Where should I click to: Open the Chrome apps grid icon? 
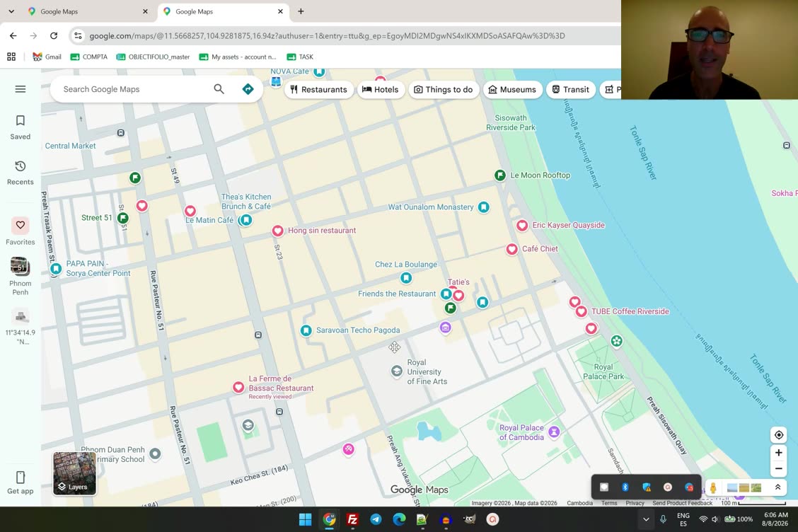(11, 57)
